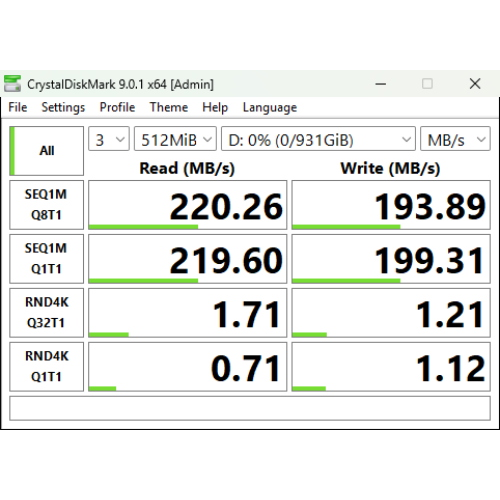Open the Help menu
The height and width of the screenshot is (500, 500).
pos(215,107)
